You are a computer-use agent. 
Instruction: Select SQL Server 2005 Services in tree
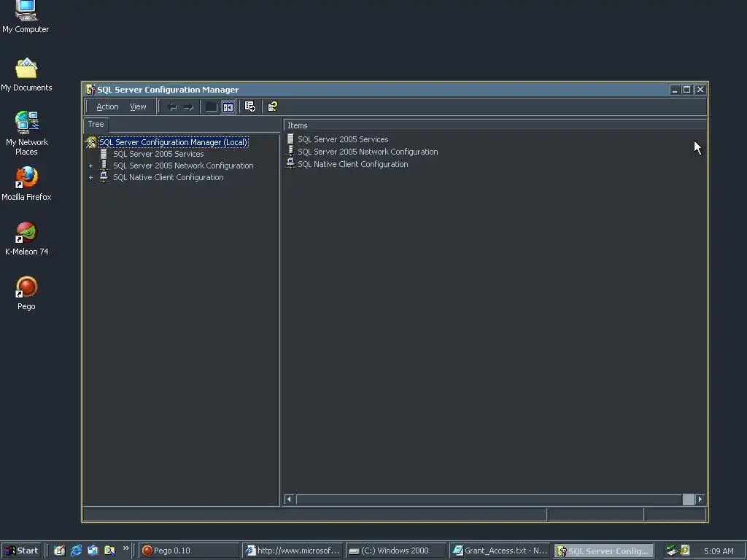[158, 154]
